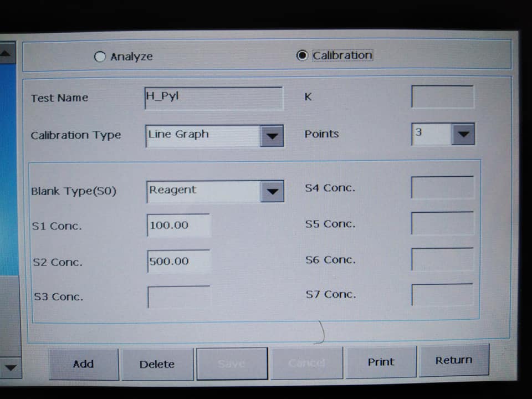The image size is (532, 399).
Task: Select the Calibration radio button
Action: (302, 55)
